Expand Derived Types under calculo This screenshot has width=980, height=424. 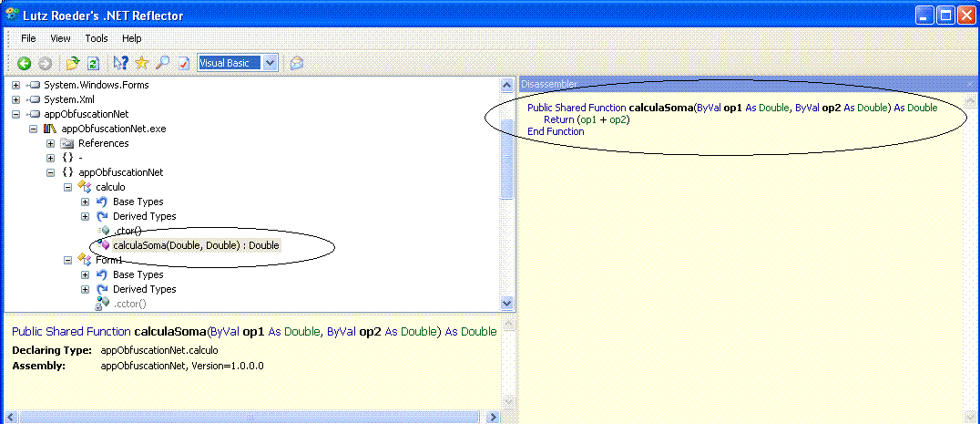tap(86, 216)
